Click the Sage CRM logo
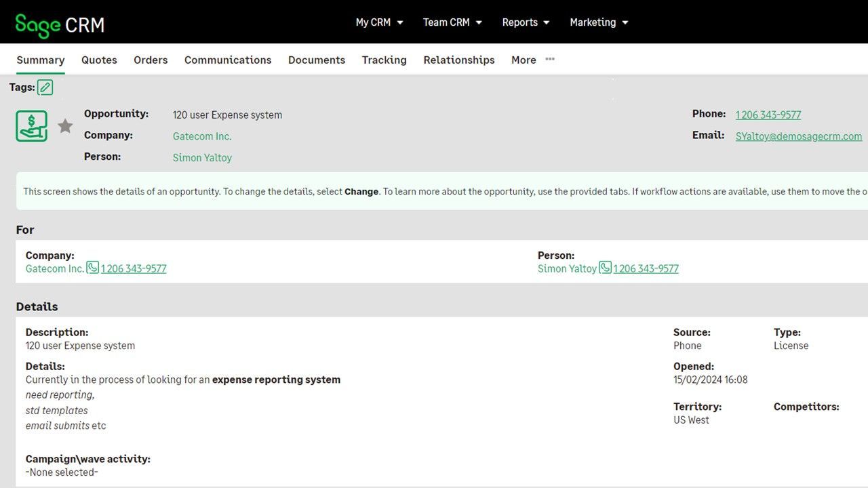This screenshot has width=868, height=488. pyautogui.click(x=60, y=25)
